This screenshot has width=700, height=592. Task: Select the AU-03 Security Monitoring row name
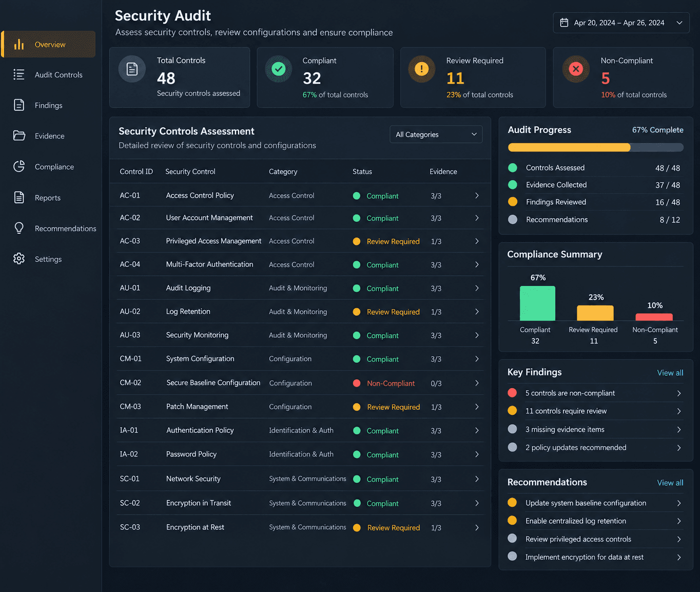[x=198, y=335]
